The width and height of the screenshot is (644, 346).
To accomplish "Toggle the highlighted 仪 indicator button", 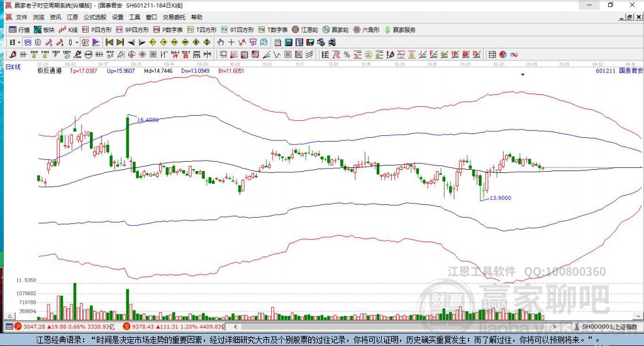I will [x=85, y=42].
